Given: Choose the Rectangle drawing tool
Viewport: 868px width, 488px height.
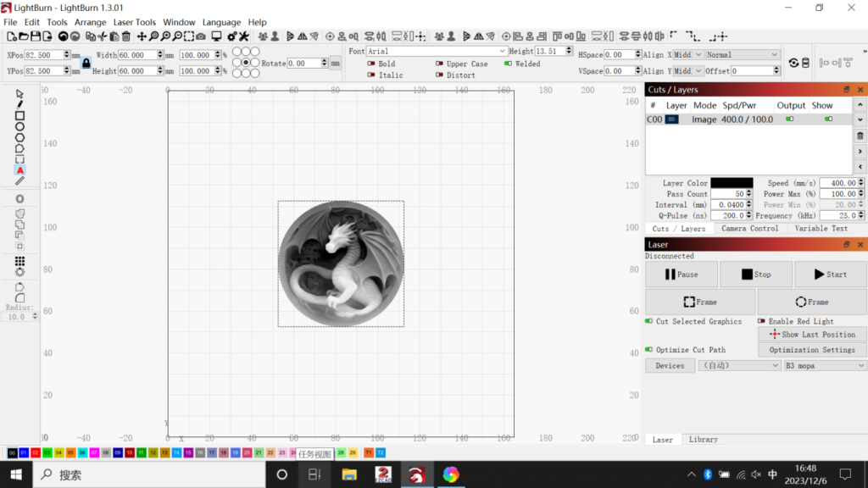Looking at the screenshot, I should point(20,115).
